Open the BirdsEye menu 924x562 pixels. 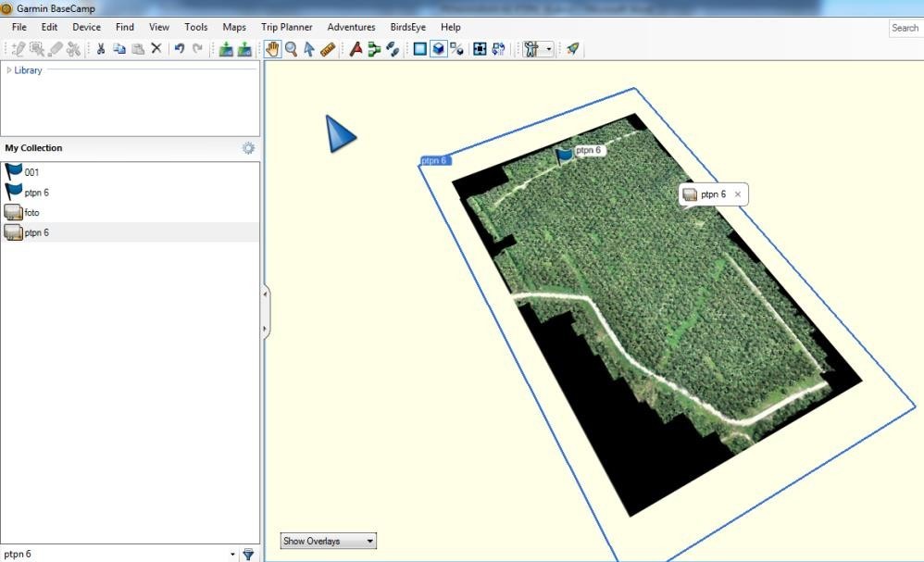(407, 28)
